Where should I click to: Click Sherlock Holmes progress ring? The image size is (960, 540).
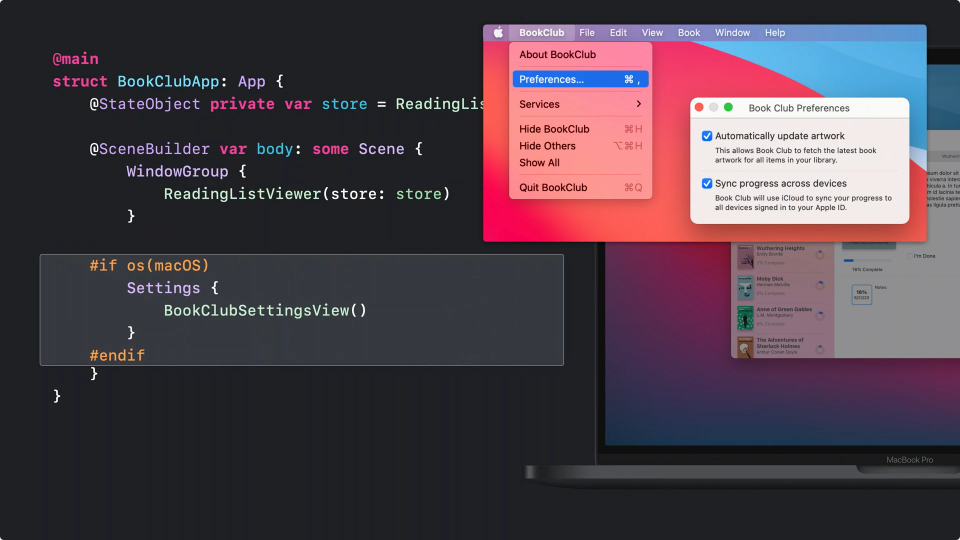[820, 349]
